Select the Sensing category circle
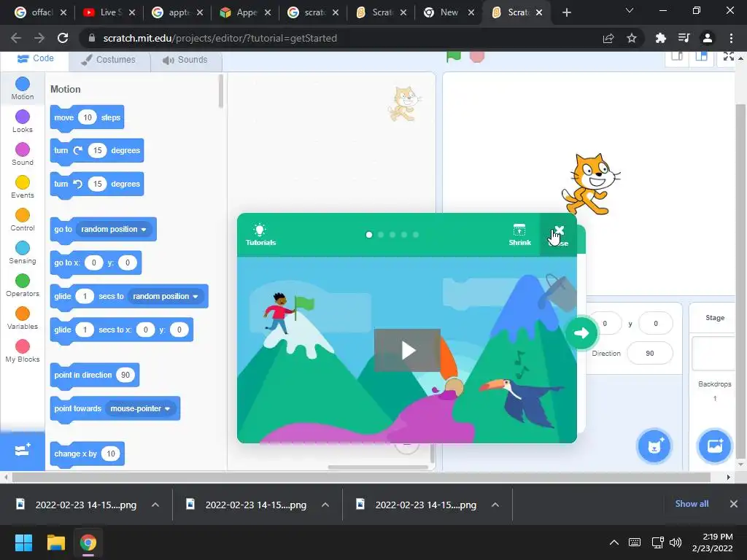747x560 pixels. pos(23,248)
